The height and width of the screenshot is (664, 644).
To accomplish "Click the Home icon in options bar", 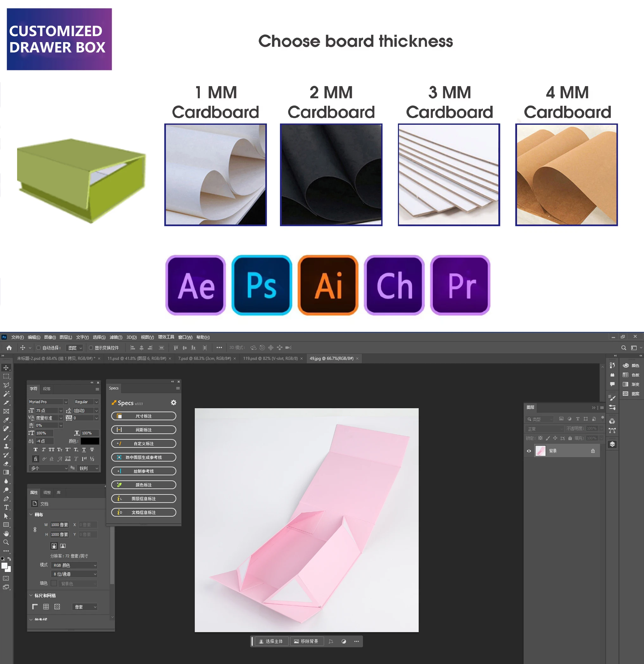I will pos(9,348).
